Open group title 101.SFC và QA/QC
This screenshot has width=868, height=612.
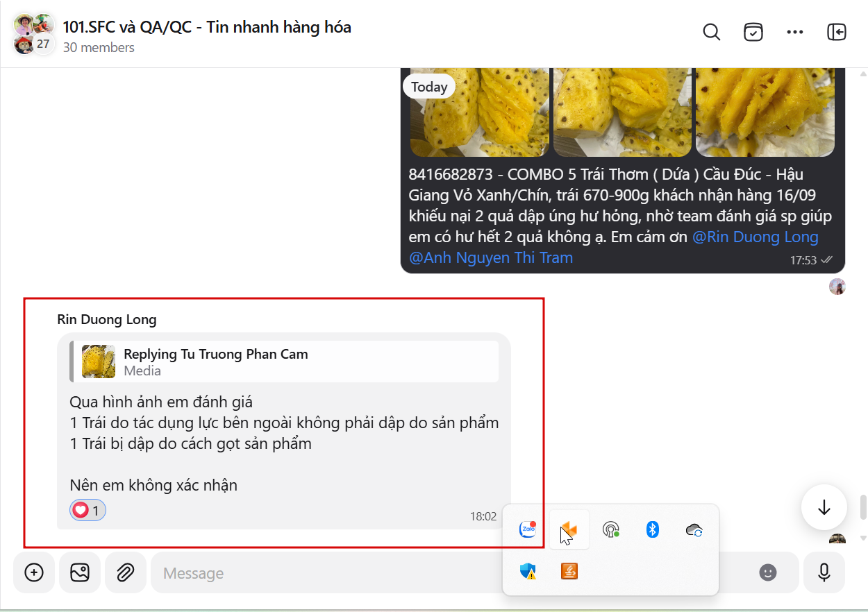coord(207,27)
